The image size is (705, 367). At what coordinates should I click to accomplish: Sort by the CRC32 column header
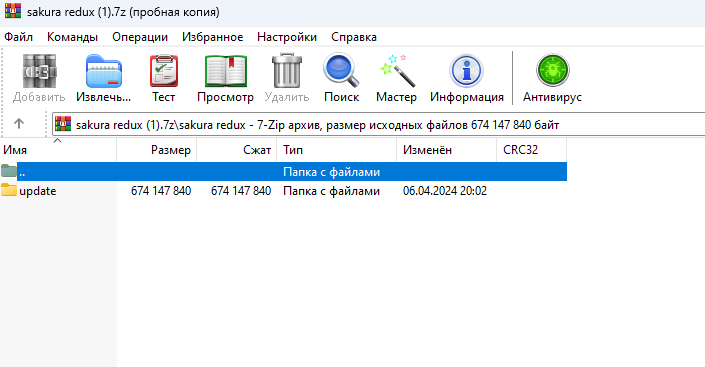coord(531,150)
